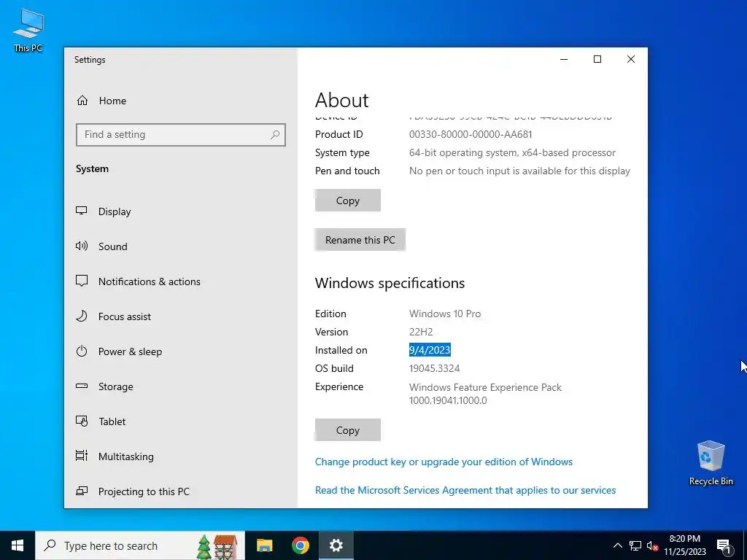Open Display settings
The width and height of the screenshot is (747, 560).
point(115,211)
